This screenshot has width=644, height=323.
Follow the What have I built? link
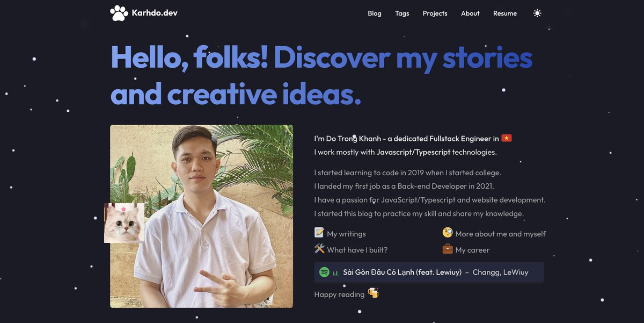pyautogui.click(x=357, y=250)
